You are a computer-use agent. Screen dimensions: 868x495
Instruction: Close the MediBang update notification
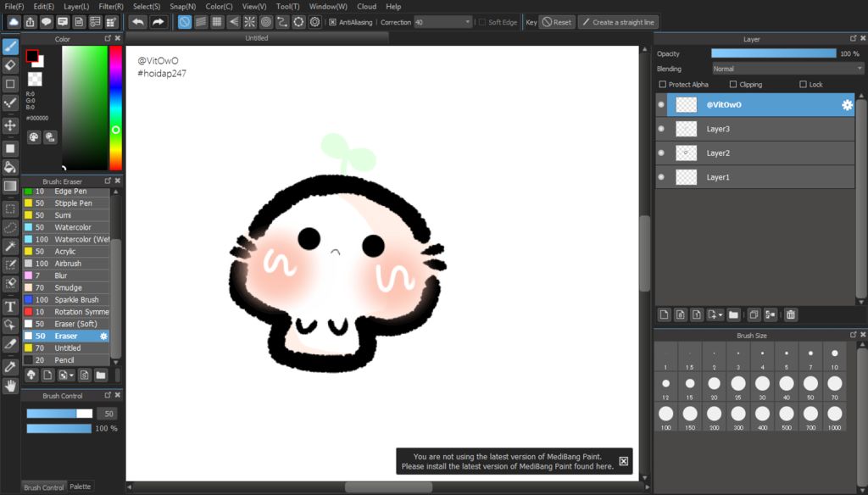(x=623, y=461)
